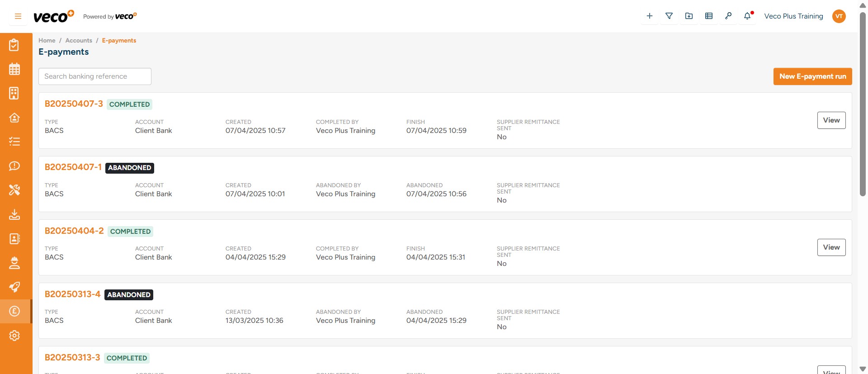Open the funnel filter icon in the header
This screenshot has width=868, height=374.
[x=669, y=16]
